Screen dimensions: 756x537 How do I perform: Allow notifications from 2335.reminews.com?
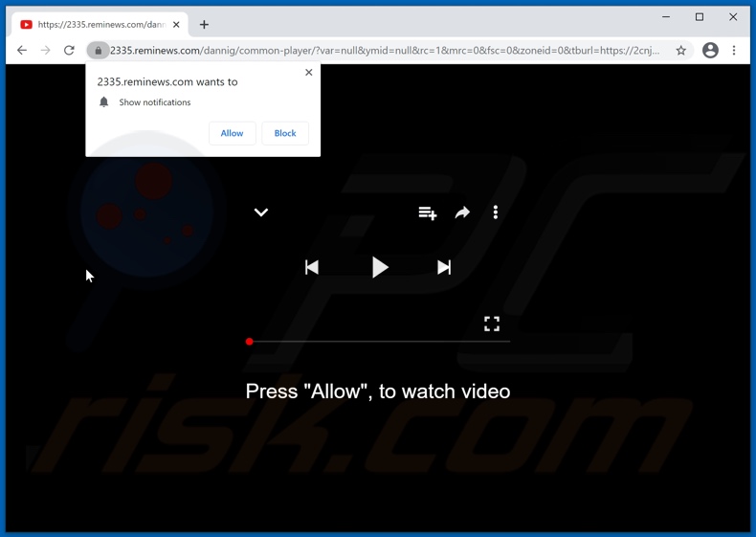pyautogui.click(x=232, y=133)
